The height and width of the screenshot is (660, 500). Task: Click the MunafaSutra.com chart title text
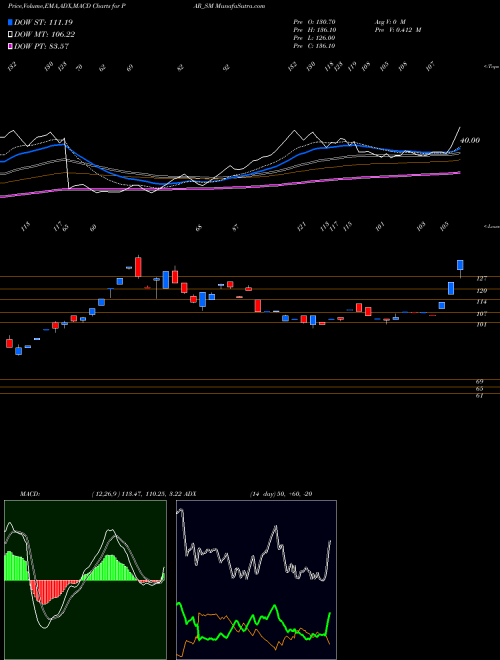click(238, 6)
